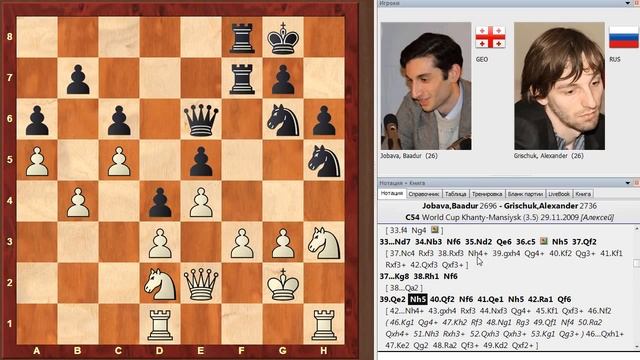640x360 pixels.
Task: Switch to the Нотация tab
Action: click(392, 193)
